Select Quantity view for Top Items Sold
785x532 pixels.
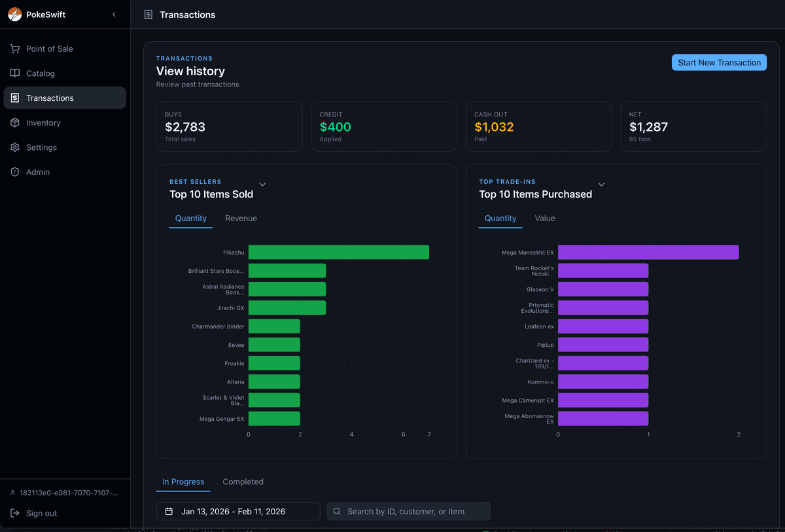pos(190,218)
